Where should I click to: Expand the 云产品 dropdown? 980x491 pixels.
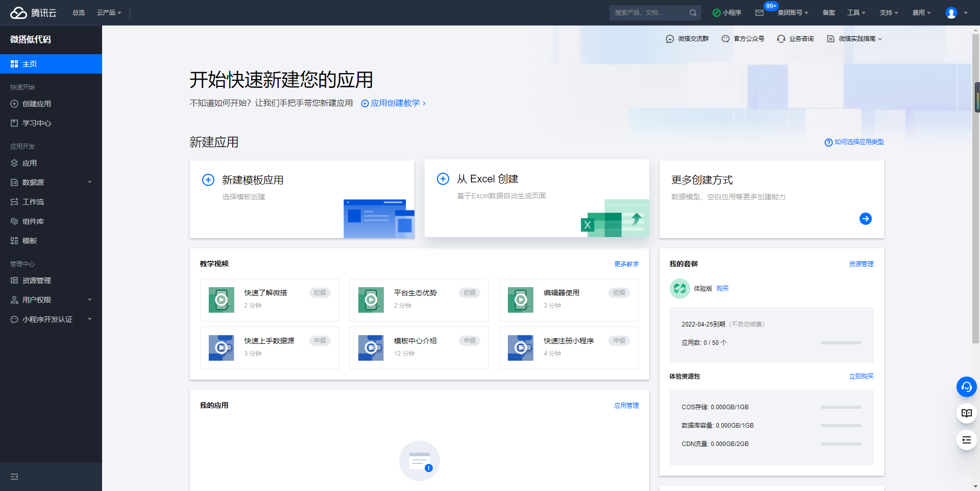point(109,13)
